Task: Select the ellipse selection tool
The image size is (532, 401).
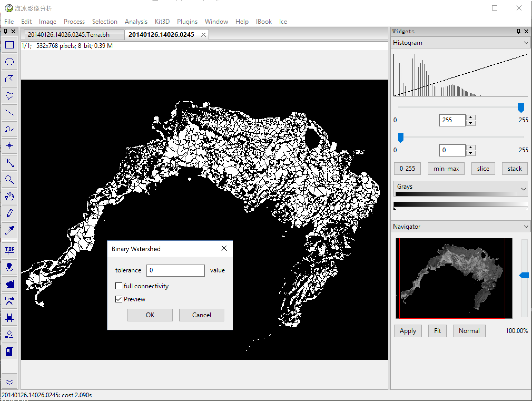Action: pyautogui.click(x=9, y=62)
